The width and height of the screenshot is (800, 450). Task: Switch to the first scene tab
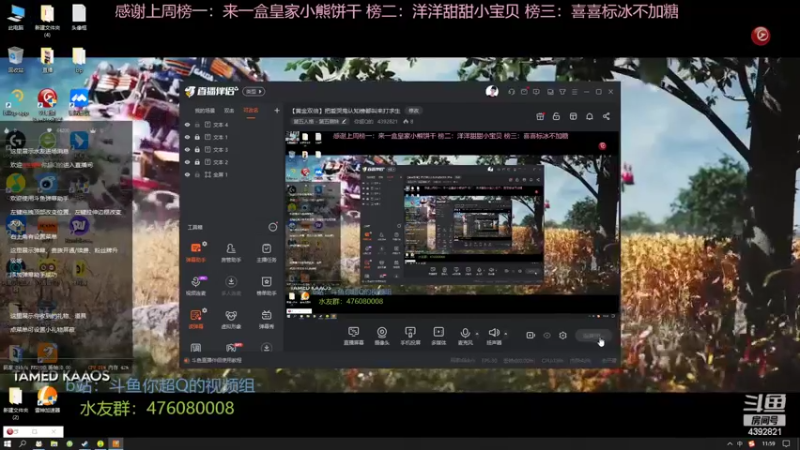[205, 111]
